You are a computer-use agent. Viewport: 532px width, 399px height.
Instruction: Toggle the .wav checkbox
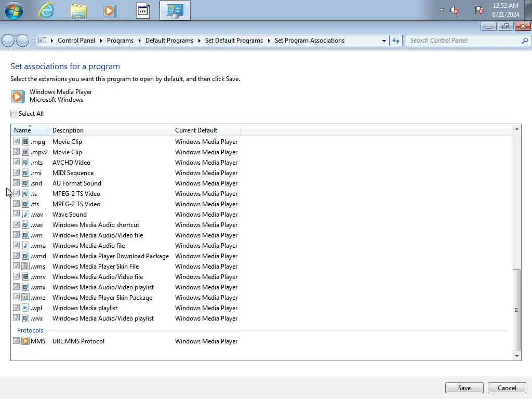click(16, 214)
